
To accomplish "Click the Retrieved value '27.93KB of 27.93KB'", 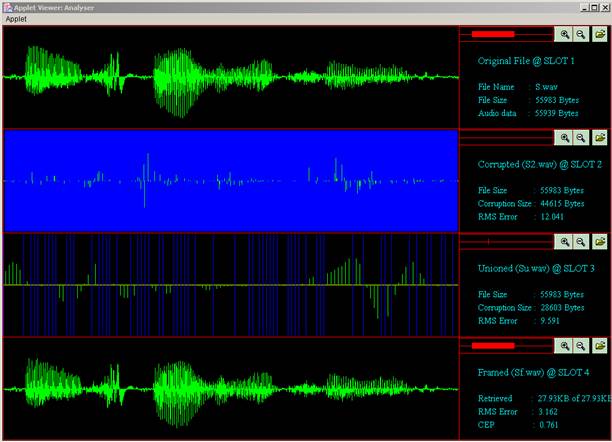I will tap(574, 398).
